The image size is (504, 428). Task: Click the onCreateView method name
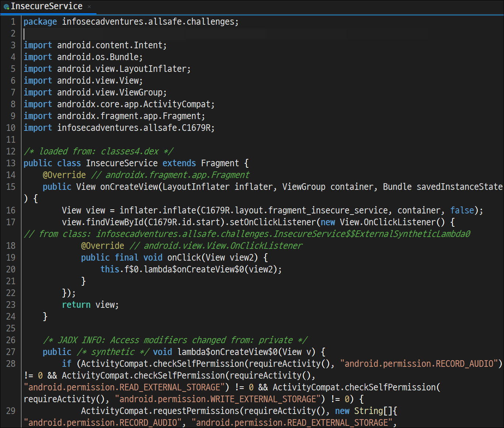(x=129, y=187)
